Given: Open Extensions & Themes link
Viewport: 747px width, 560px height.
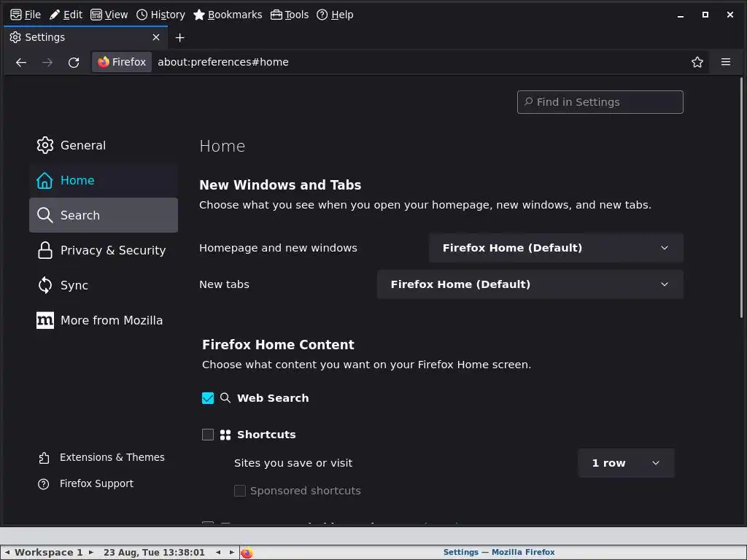Looking at the screenshot, I should tap(101, 457).
